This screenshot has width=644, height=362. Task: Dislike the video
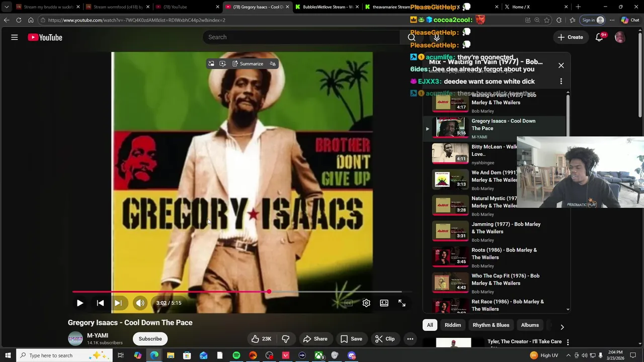[286, 339]
